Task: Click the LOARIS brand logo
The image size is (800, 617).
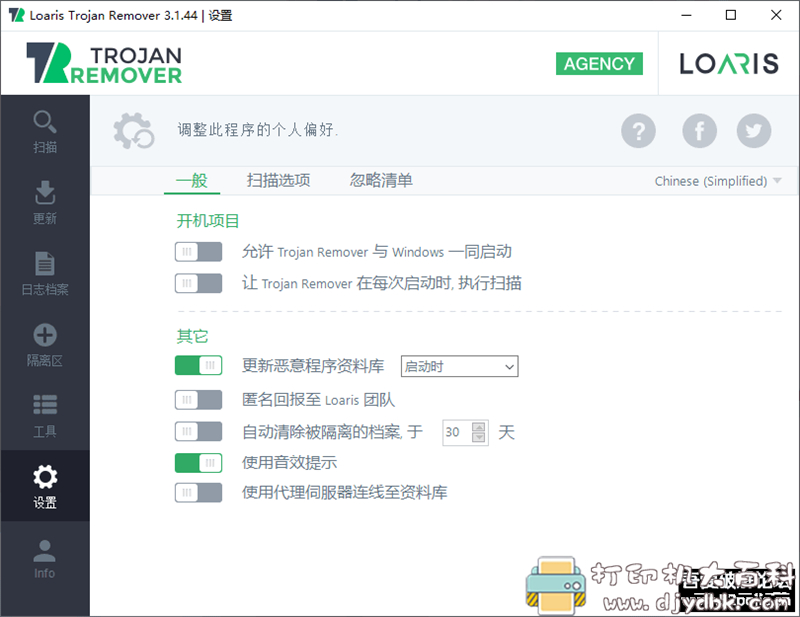Action: tap(729, 64)
